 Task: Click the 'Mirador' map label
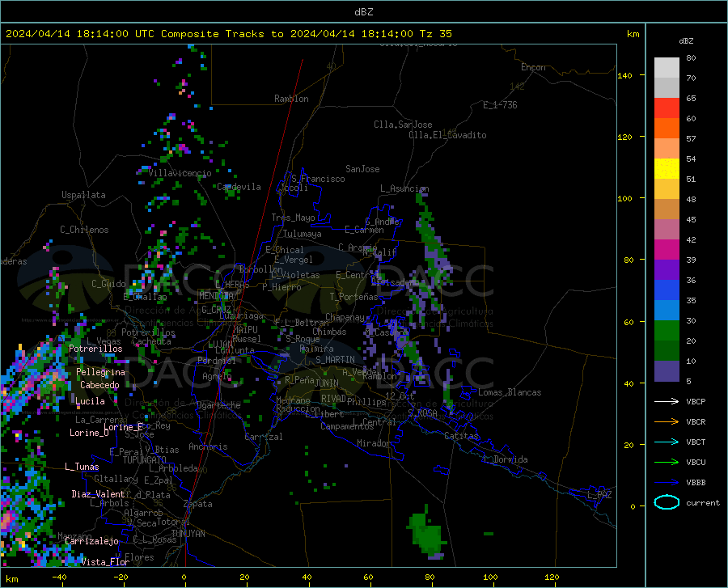[x=374, y=443]
